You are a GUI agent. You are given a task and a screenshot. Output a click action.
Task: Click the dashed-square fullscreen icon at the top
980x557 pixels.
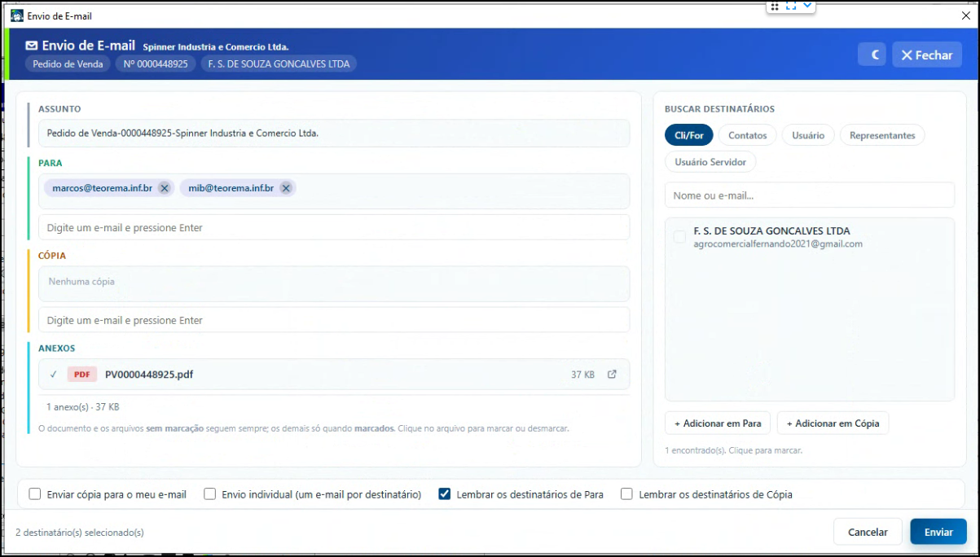click(791, 6)
